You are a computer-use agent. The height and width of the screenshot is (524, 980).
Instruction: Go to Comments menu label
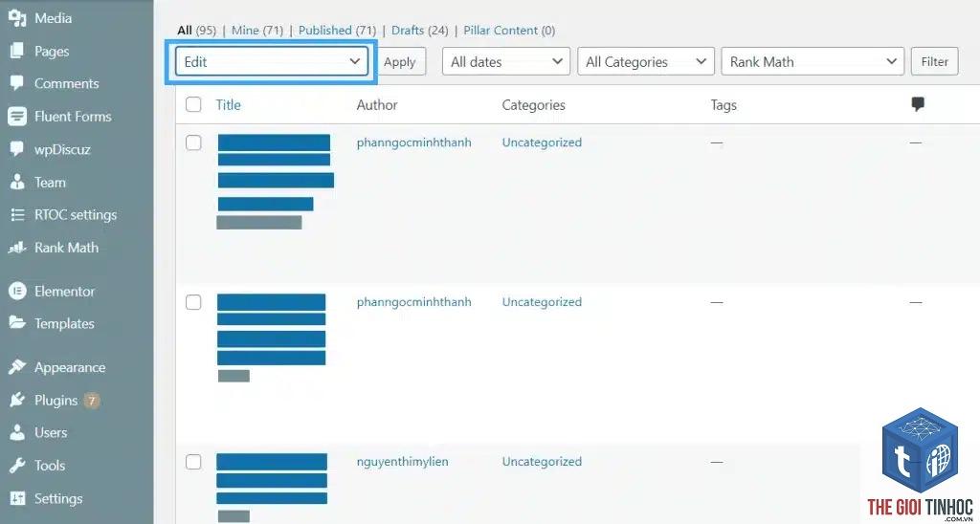(66, 83)
